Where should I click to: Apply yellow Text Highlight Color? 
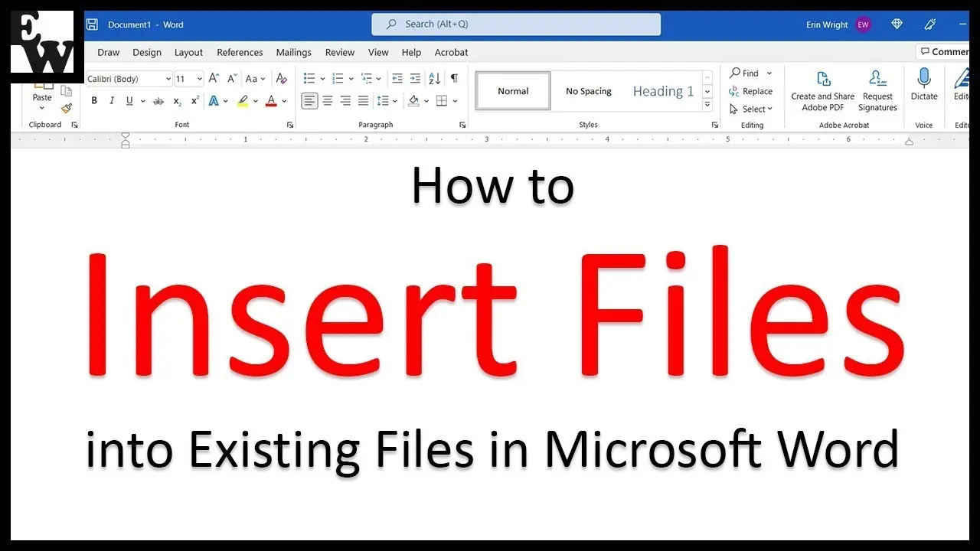click(243, 101)
